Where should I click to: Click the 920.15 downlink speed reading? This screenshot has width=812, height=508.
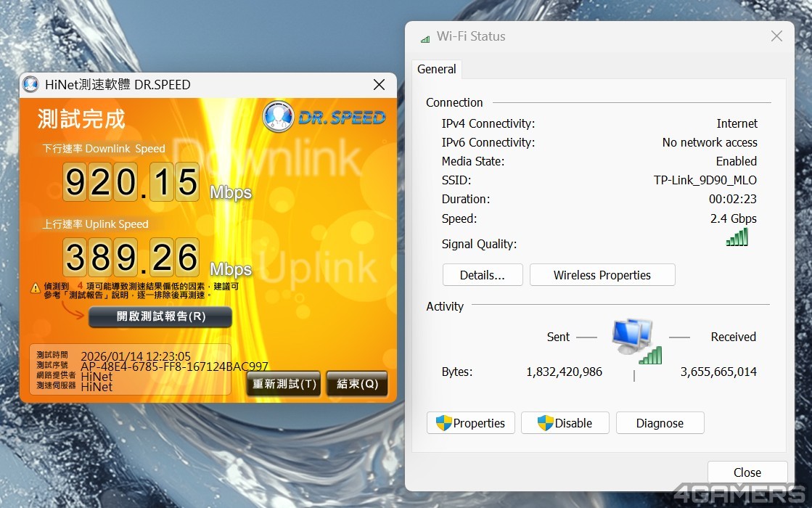point(131,181)
